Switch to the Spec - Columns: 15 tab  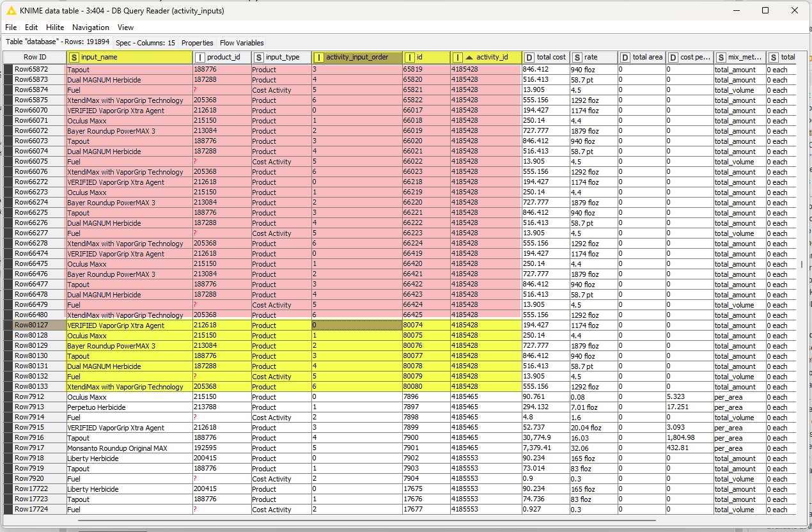pyautogui.click(x=145, y=43)
